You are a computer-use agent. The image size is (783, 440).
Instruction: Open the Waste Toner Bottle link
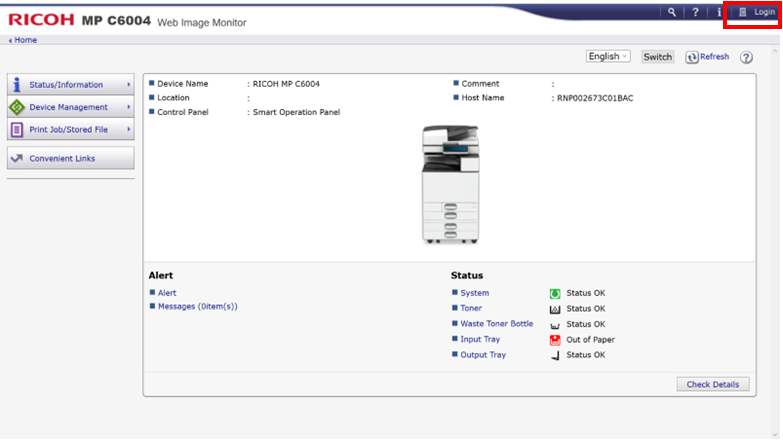(496, 324)
